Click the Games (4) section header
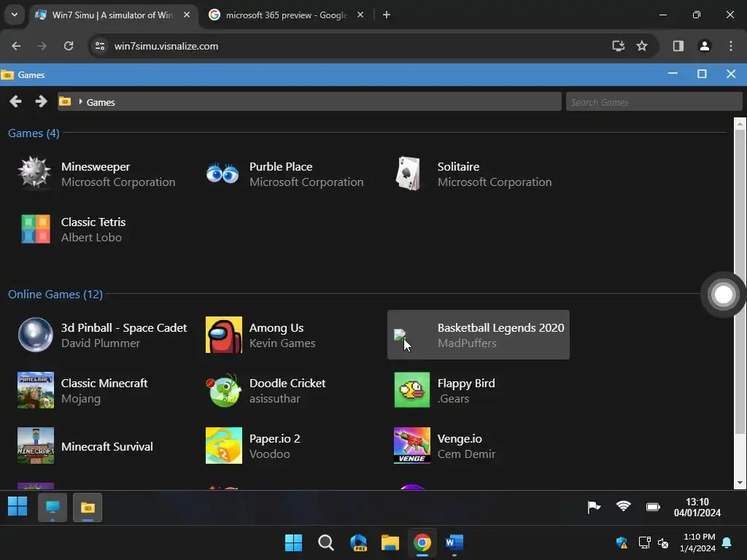747x560 pixels. [34, 133]
